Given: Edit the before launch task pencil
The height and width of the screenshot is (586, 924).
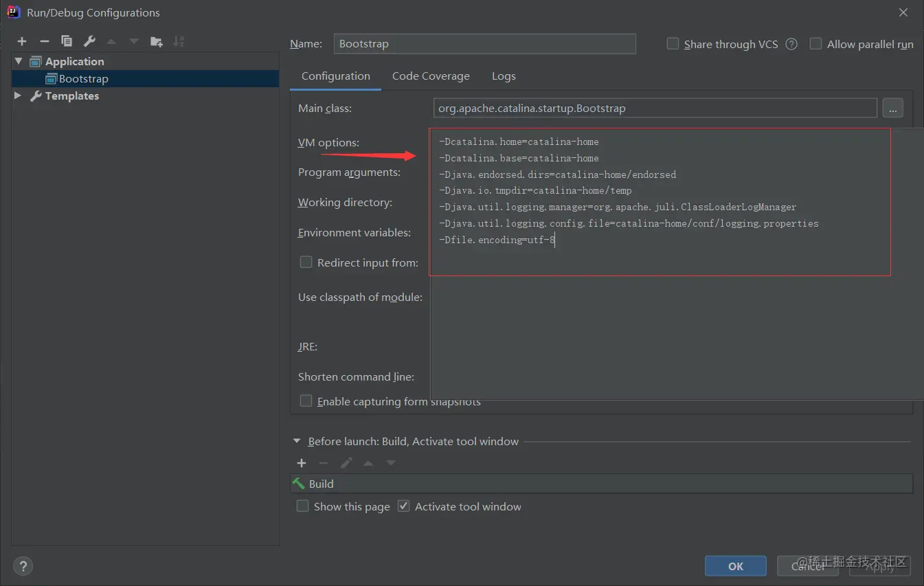Looking at the screenshot, I should click(346, 463).
